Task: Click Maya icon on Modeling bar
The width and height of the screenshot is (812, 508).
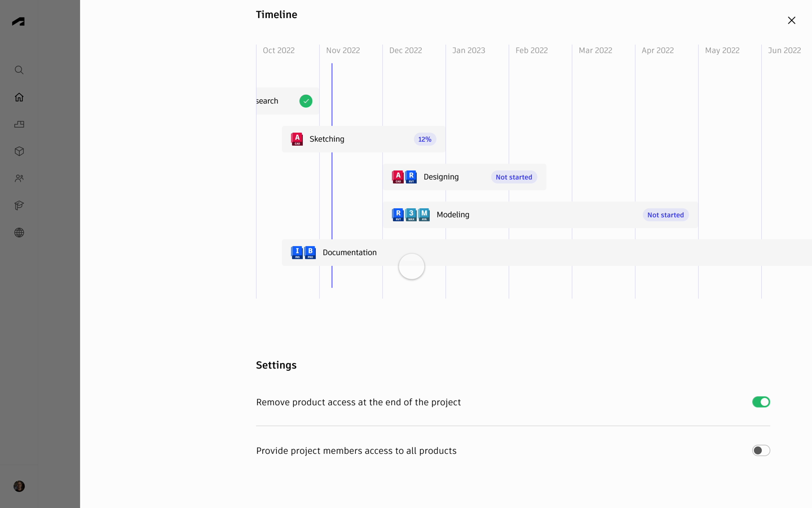Action: click(x=424, y=214)
